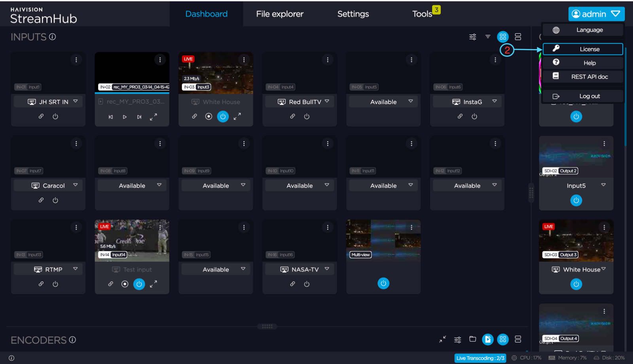
Task: Switch to the File explorer tab
Action: [280, 14]
